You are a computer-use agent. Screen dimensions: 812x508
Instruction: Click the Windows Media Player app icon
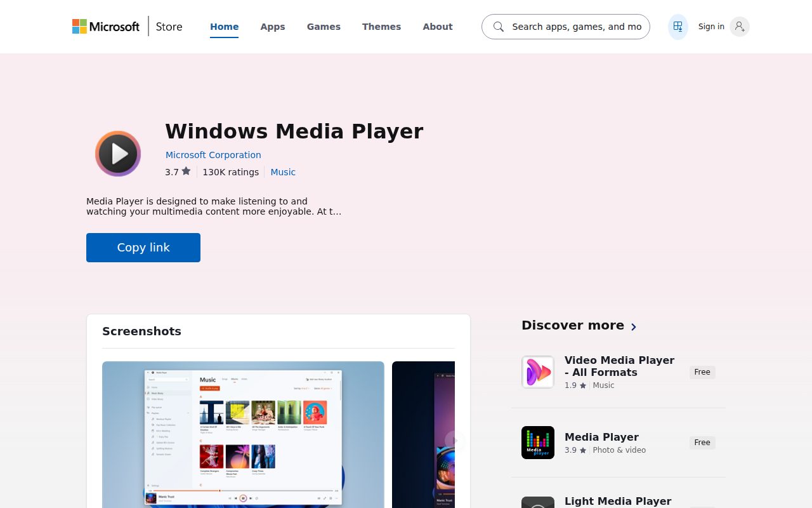(x=118, y=153)
